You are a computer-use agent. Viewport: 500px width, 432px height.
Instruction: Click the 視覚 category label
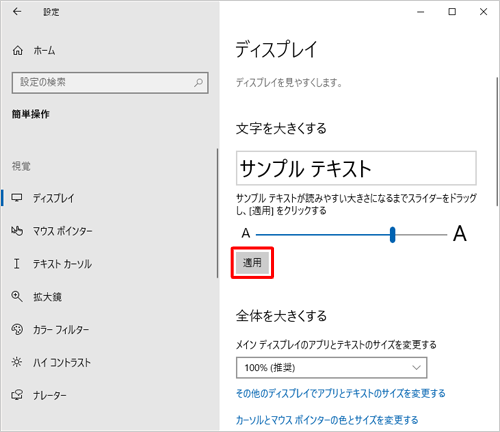pos(21,166)
